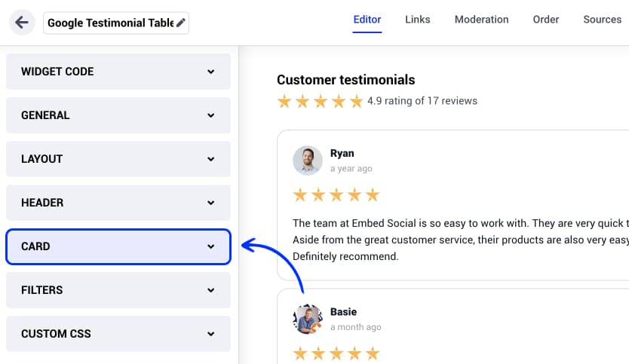Open the Moderation tab

pos(481,20)
